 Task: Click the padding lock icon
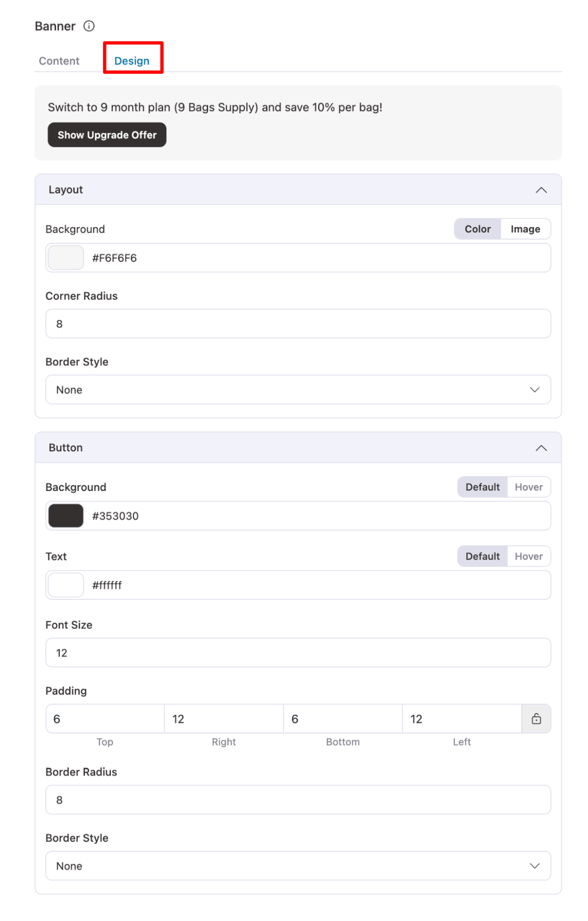tap(536, 719)
